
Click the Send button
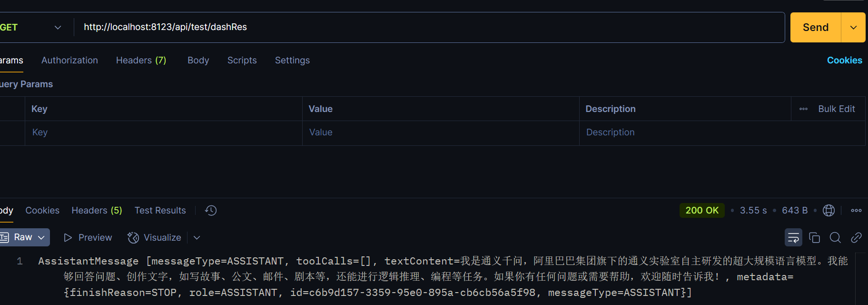pyautogui.click(x=816, y=27)
